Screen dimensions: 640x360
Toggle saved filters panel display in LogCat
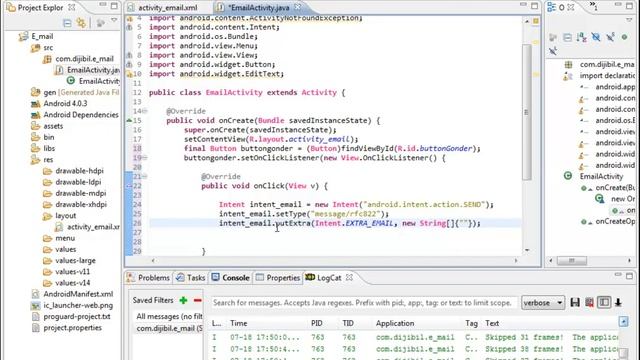604,302
